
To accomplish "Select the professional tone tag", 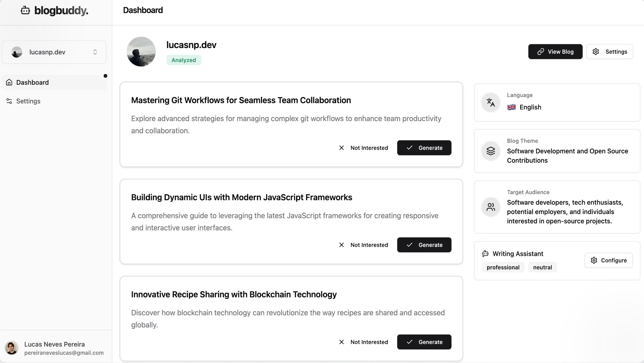I will coord(503,268).
